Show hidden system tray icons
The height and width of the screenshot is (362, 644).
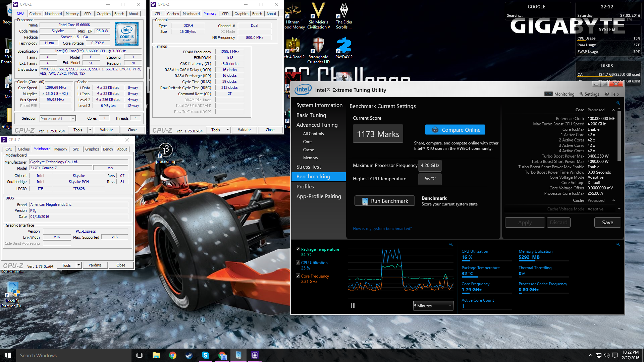coord(590,355)
